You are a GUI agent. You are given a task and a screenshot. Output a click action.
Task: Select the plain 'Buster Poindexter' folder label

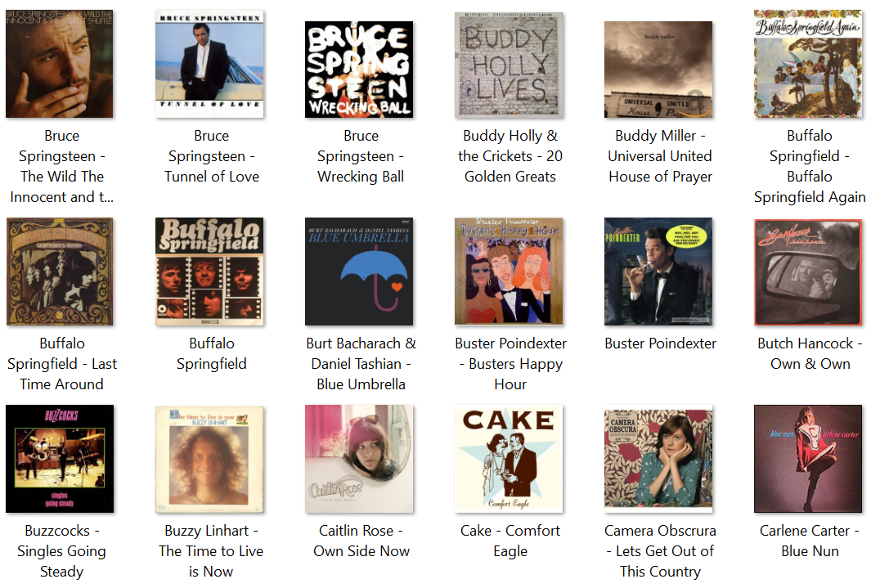pyautogui.click(x=661, y=343)
